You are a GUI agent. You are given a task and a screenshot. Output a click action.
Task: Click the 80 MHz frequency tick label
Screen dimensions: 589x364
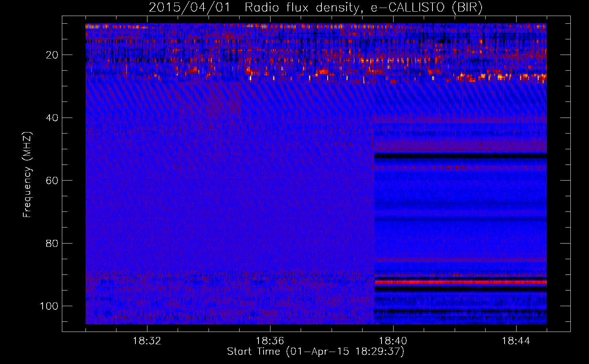(52, 243)
